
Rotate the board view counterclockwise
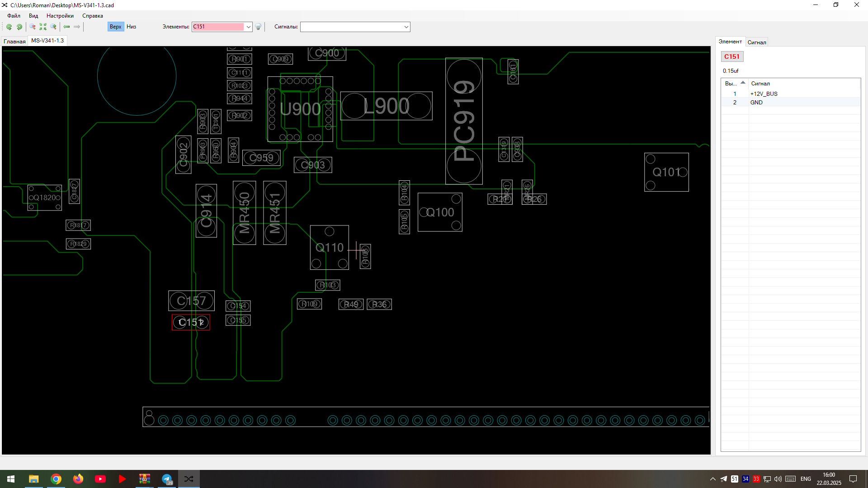click(9, 27)
